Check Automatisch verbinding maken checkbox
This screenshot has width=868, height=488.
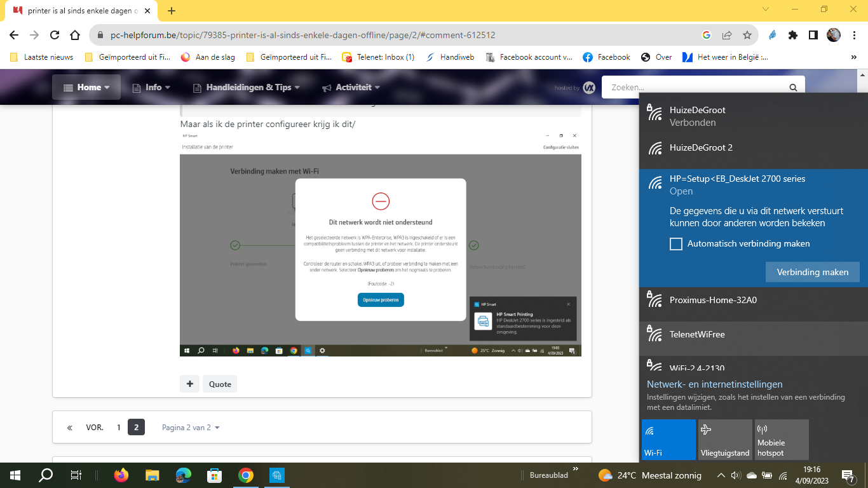click(x=676, y=244)
